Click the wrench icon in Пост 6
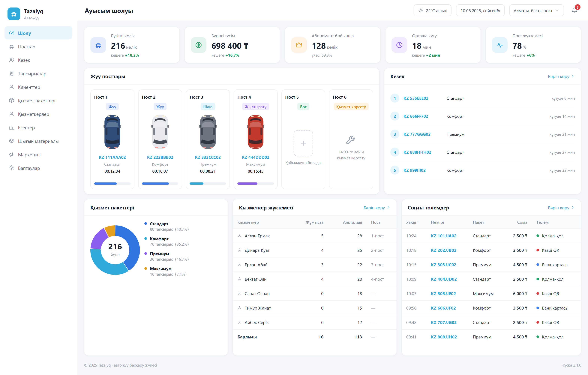The image size is (588, 375). tap(350, 140)
